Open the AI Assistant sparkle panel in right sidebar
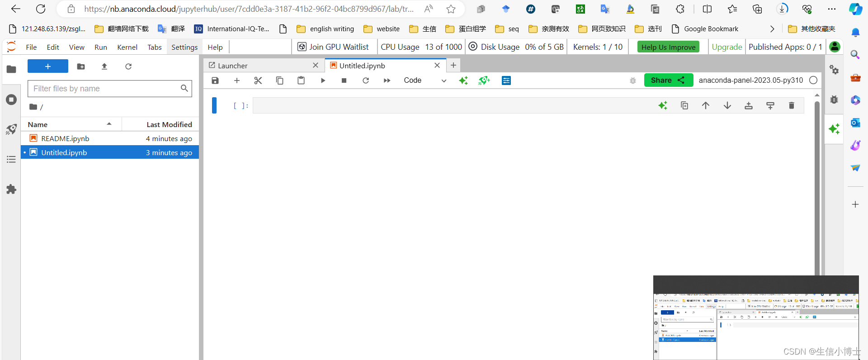868x360 pixels. (x=834, y=129)
